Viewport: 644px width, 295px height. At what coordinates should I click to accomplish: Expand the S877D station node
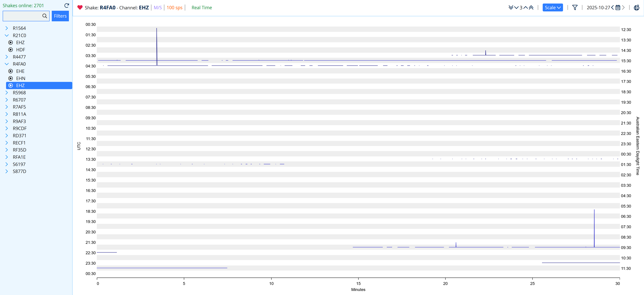click(7, 171)
